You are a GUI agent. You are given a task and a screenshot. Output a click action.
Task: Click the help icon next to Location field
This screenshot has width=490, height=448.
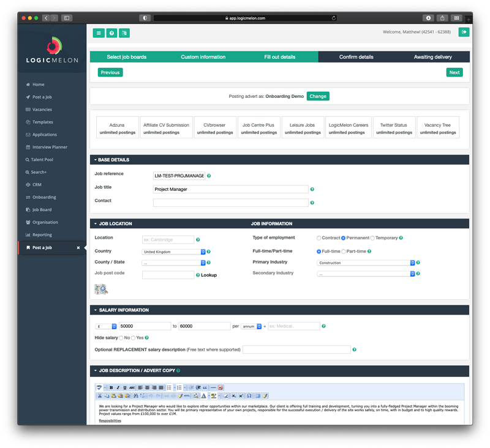coord(198,240)
